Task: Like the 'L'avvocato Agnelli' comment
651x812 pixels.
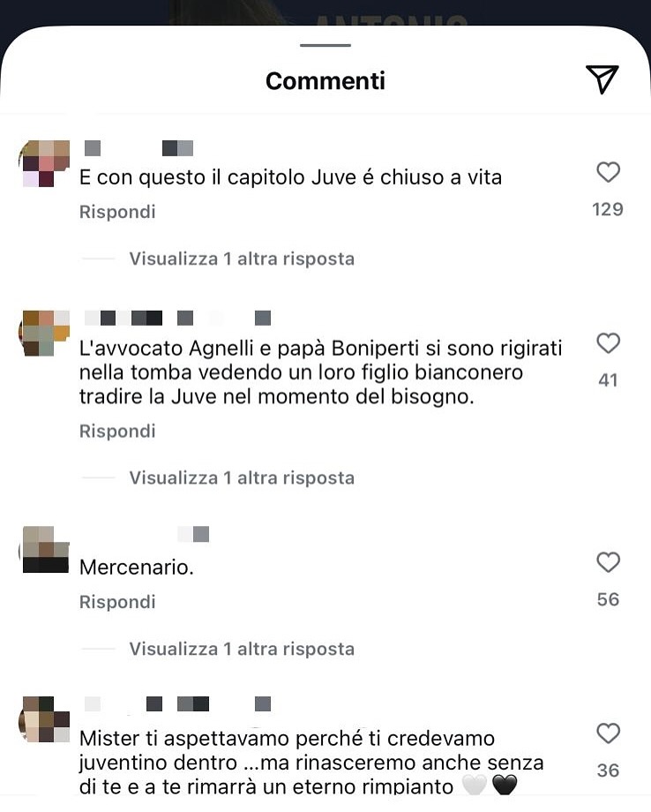Action: point(608,342)
